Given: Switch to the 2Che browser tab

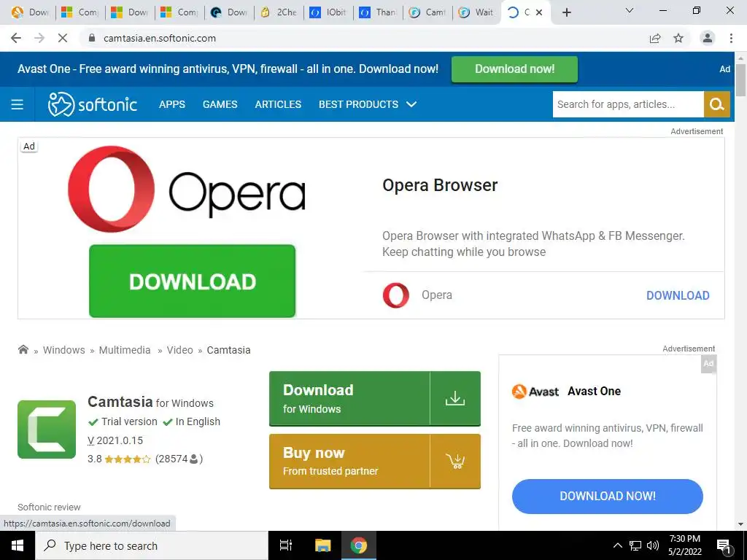Looking at the screenshot, I should point(279,12).
